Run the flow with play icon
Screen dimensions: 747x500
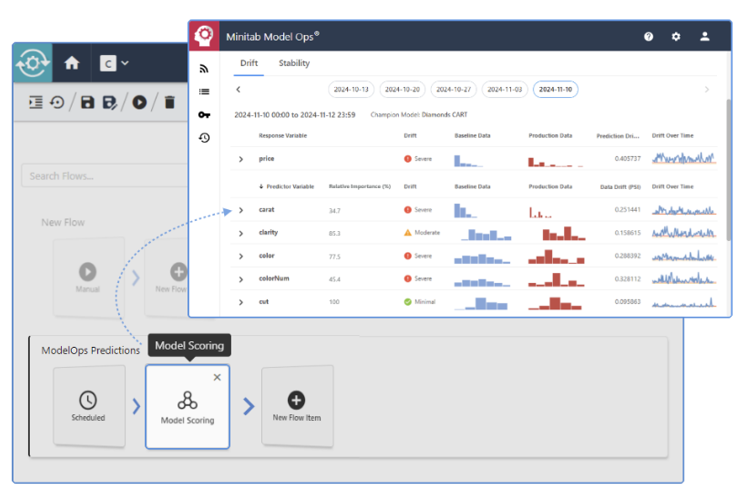(x=139, y=102)
